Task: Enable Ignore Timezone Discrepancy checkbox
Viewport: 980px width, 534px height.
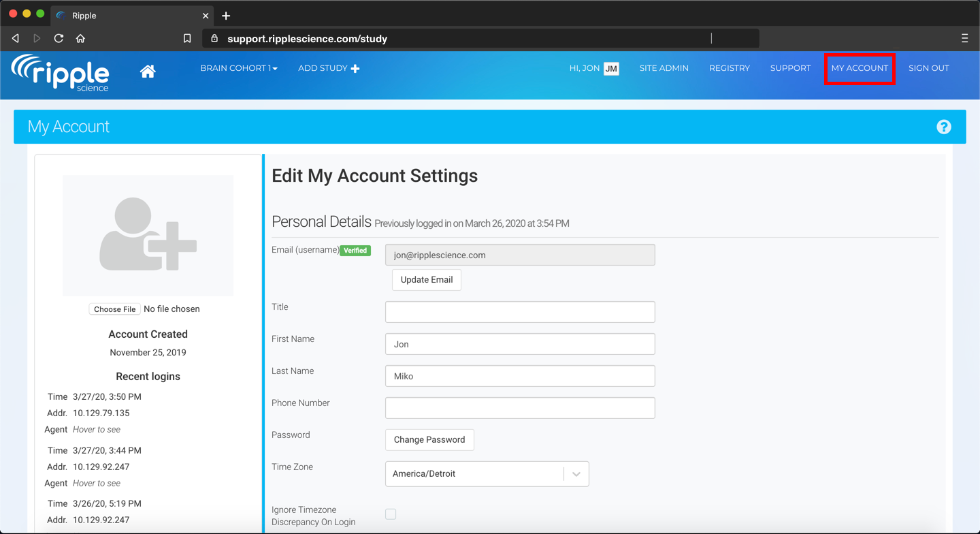Action: point(391,514)
